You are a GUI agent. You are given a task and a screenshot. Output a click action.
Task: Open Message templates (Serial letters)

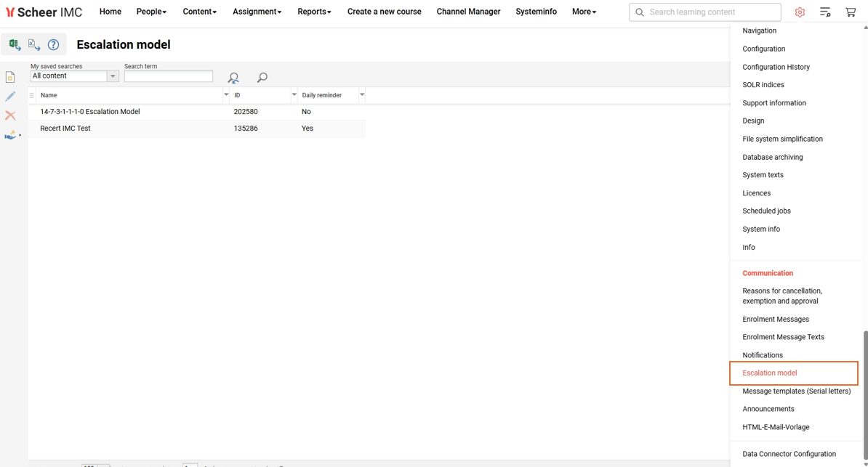(797, 391)
